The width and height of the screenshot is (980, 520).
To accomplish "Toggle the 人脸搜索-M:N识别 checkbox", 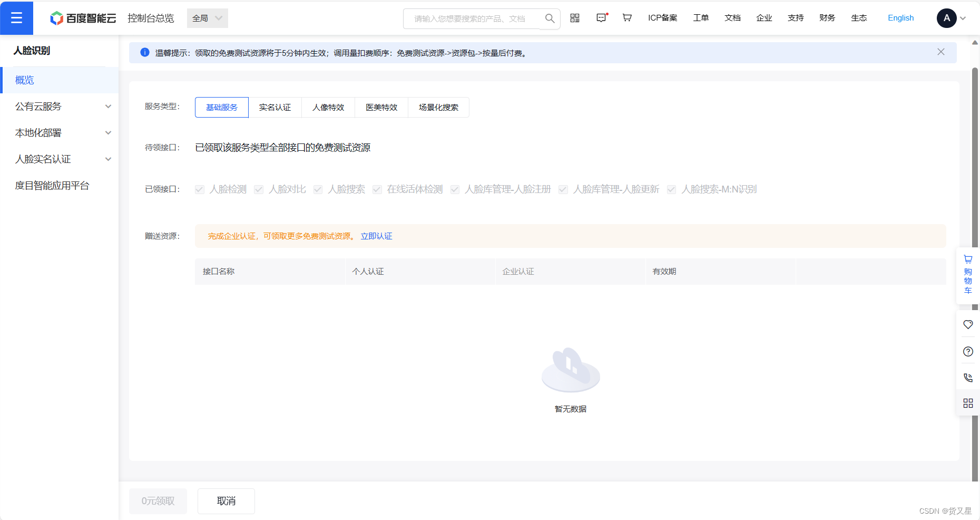I will 671,189.
